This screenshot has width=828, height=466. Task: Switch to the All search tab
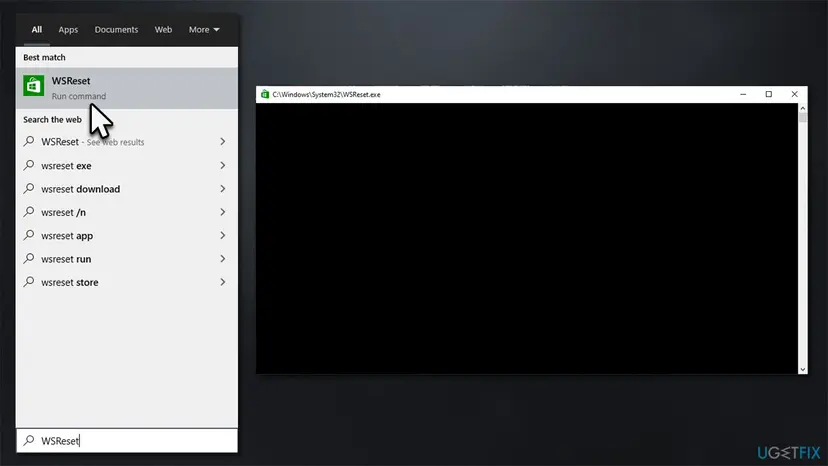[36, 30]
